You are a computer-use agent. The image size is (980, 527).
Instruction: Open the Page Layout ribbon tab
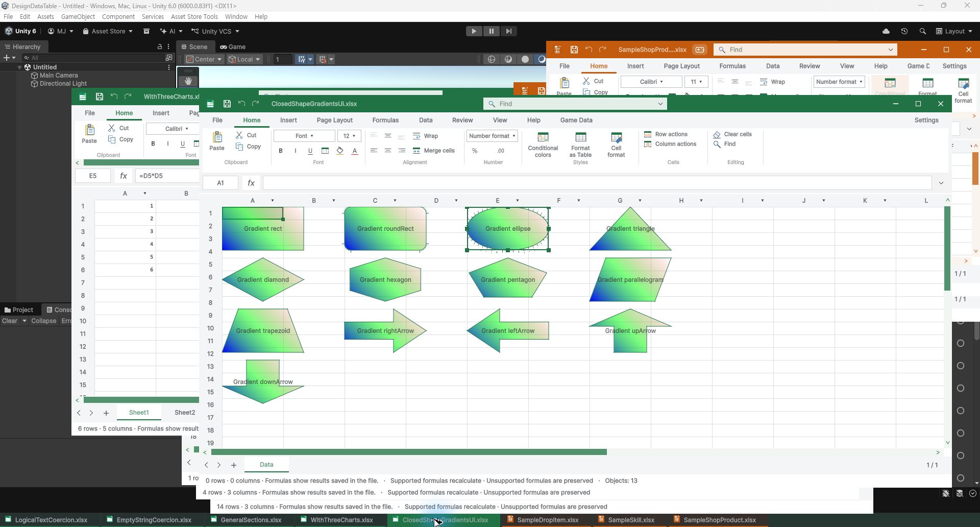[334, 120]
